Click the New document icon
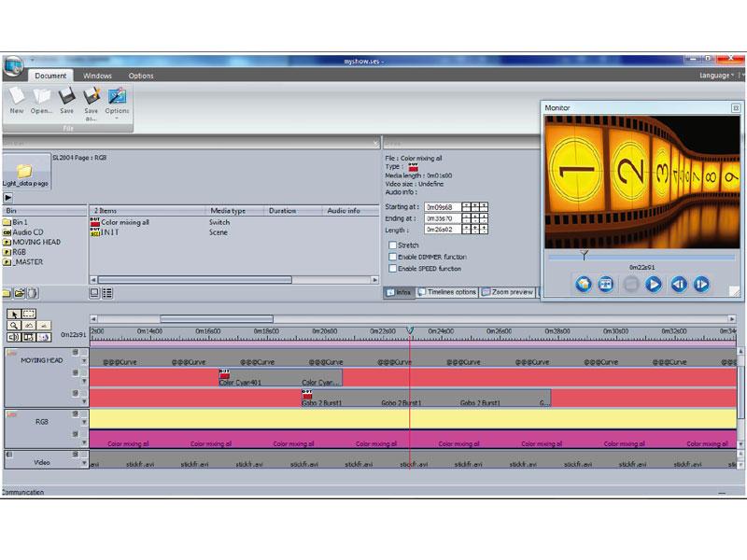The width and height of the screenshot is (747, 560). (x=17, y=98)
